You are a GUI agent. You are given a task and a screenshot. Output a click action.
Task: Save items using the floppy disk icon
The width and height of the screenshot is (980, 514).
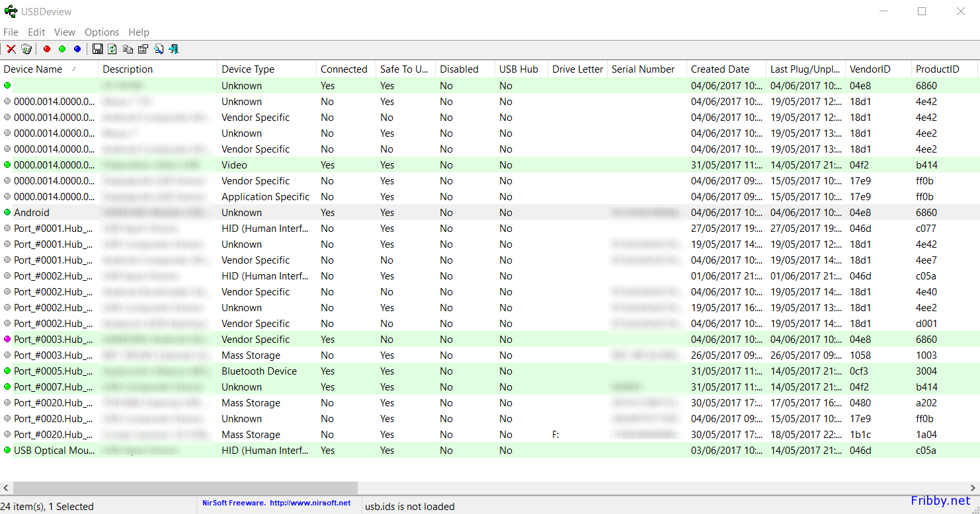[98, 49]
